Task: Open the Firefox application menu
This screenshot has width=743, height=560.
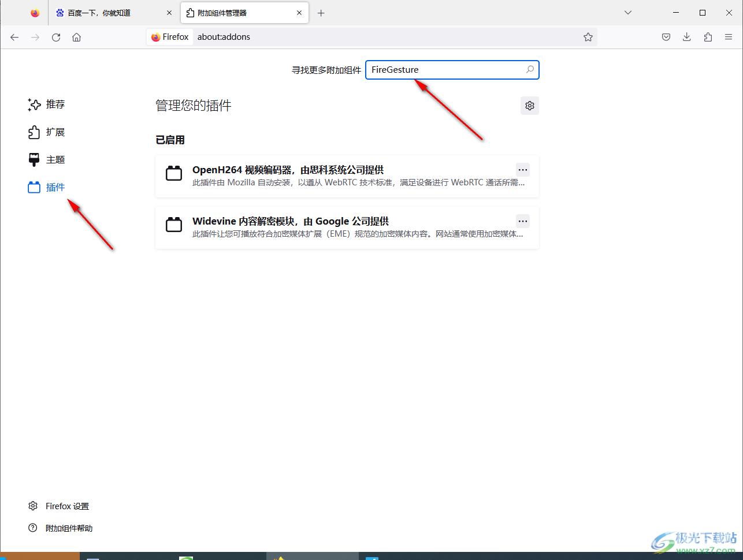Action: pyautogui.click(x=729, y=37)
